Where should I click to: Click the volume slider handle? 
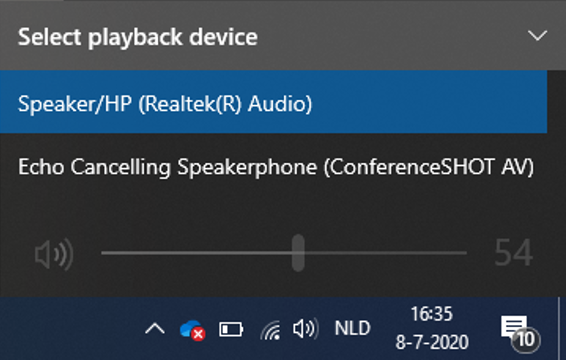[x=298, y=252]
